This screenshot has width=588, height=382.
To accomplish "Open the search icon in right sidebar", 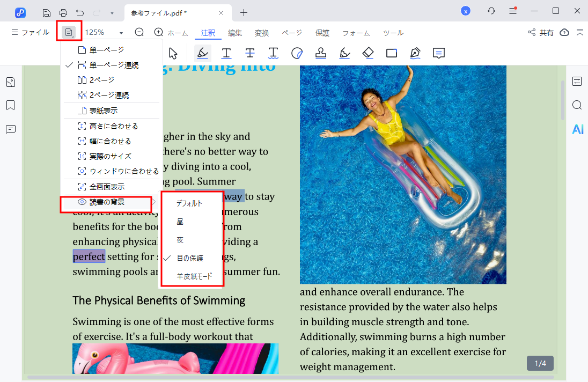I will tap(577, 105).
